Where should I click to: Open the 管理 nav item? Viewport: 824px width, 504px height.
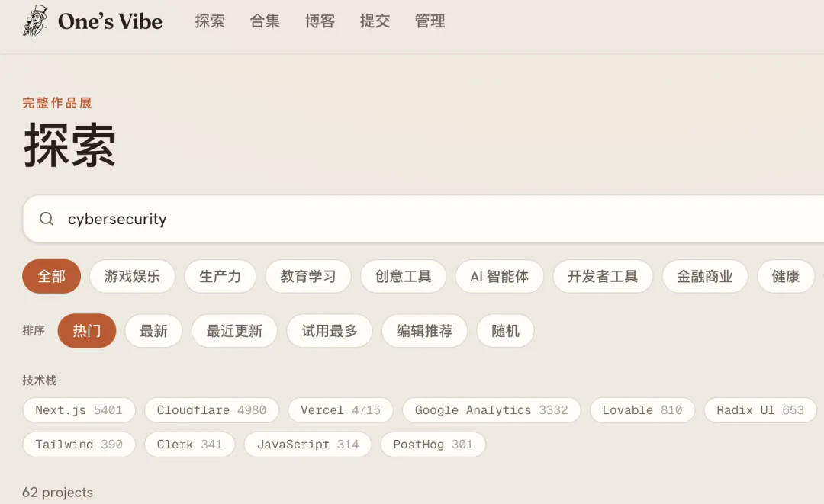coord(430,21)
